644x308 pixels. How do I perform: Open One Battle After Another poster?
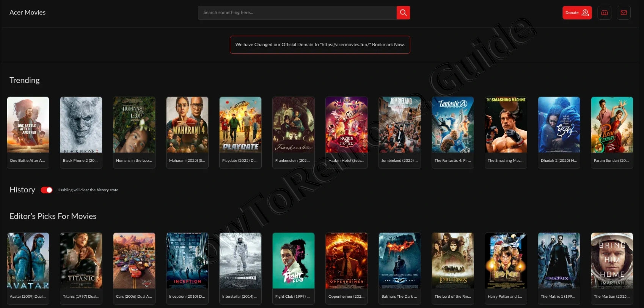click(28, 125)
